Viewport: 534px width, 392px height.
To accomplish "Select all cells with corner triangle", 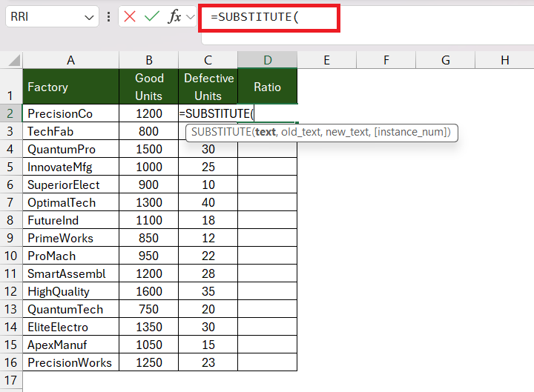I will point(14,61).
